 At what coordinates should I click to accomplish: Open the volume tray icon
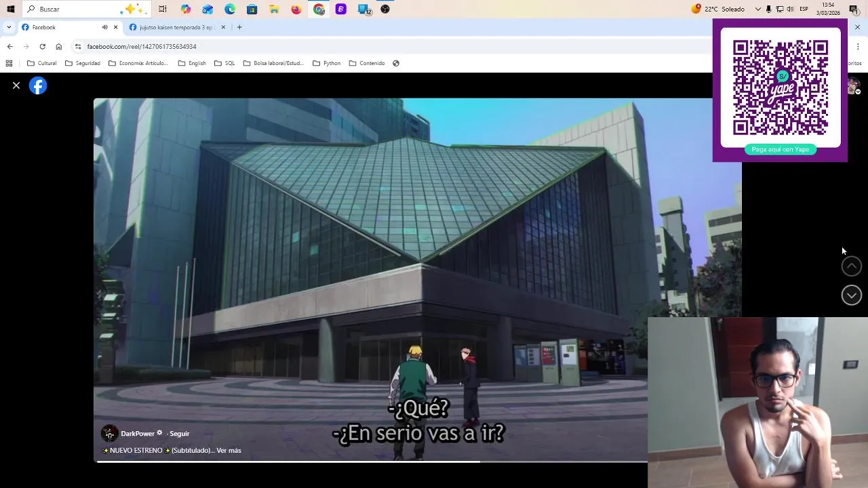click(x=791, y=9)
